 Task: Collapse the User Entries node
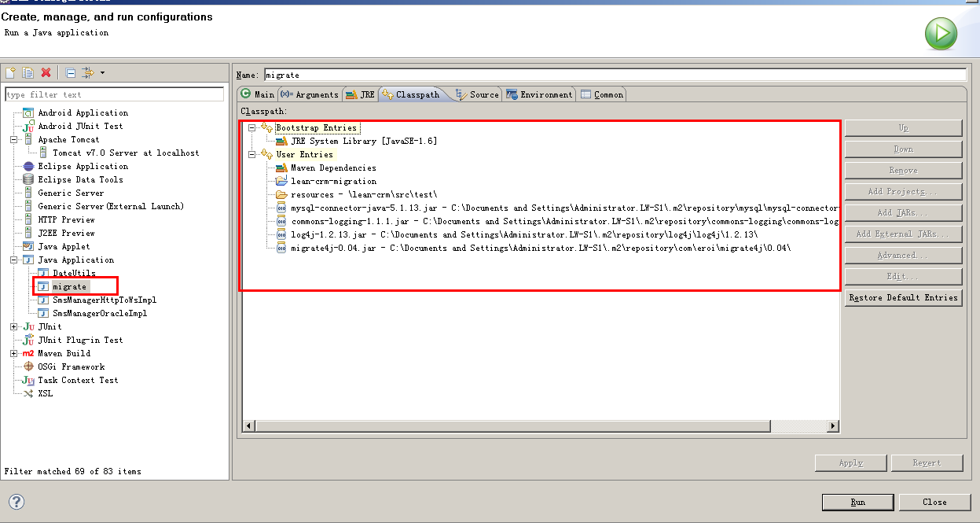[x=251, y=155]
